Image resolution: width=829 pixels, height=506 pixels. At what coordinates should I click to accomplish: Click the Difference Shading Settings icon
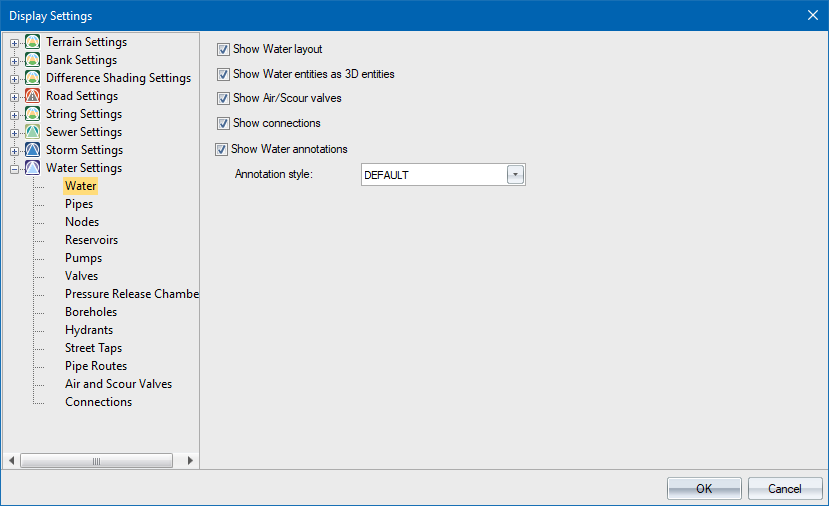pyautogui.click(x=32, y=78)
